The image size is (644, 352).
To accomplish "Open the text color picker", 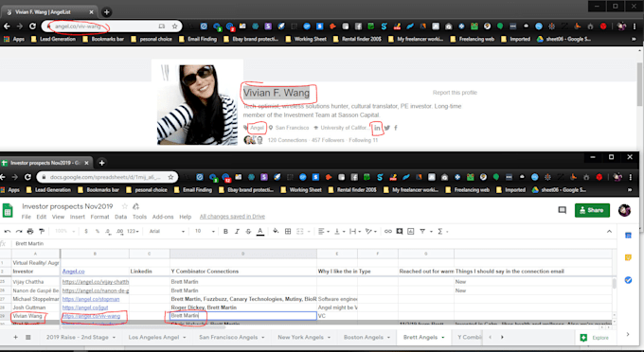I will coord(260,232).
